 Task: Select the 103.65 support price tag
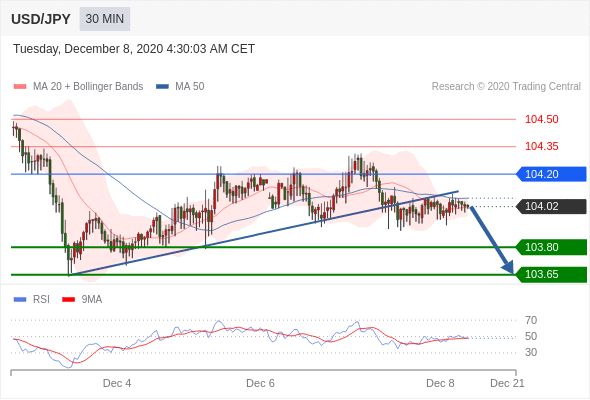(x=551, y=274)
